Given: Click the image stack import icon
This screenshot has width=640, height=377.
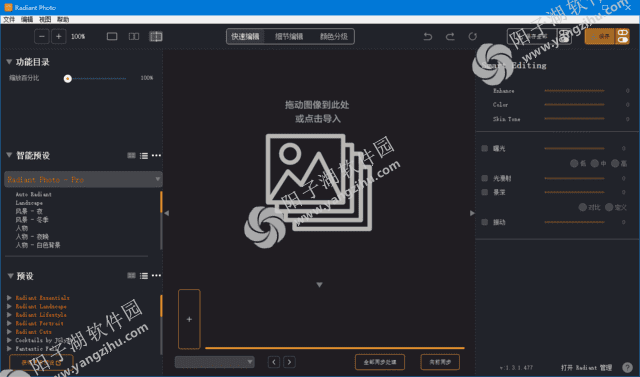Looking at the screenshot, I should pyautogui.click(x=319, y=182).
